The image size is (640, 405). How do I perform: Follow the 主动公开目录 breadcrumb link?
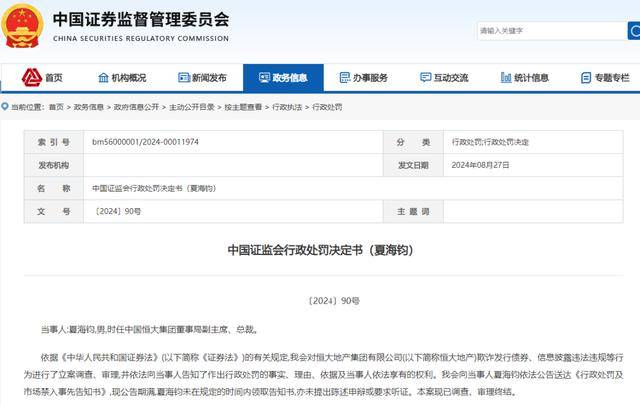tap(192, 107)
